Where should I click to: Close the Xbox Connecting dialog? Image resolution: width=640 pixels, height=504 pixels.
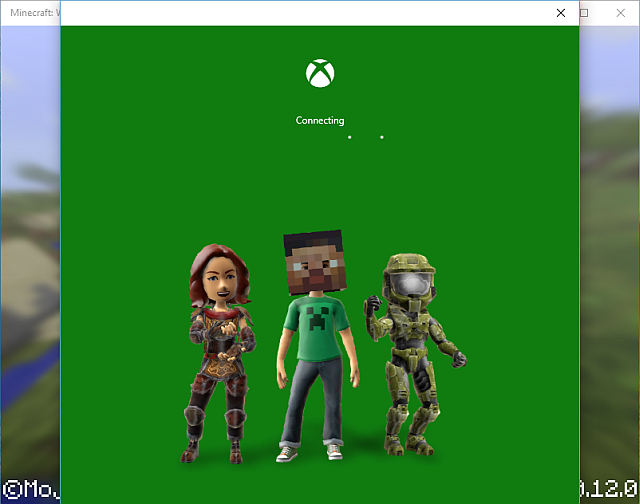(x=561, y=13)
